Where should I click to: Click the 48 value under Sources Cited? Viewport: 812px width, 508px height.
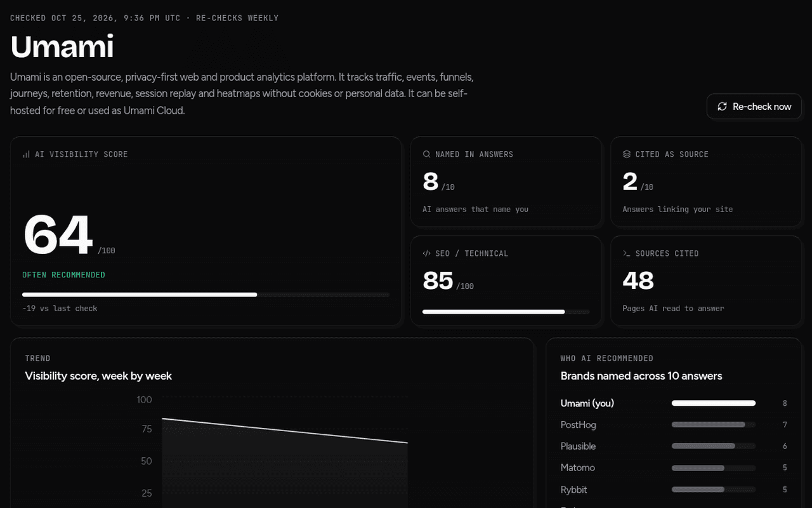point(638,281)
